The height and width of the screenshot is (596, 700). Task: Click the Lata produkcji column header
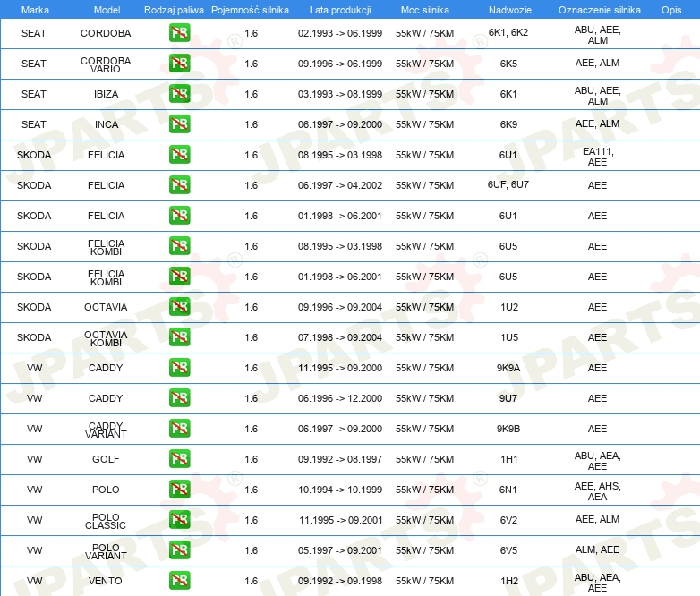[340, 10]
